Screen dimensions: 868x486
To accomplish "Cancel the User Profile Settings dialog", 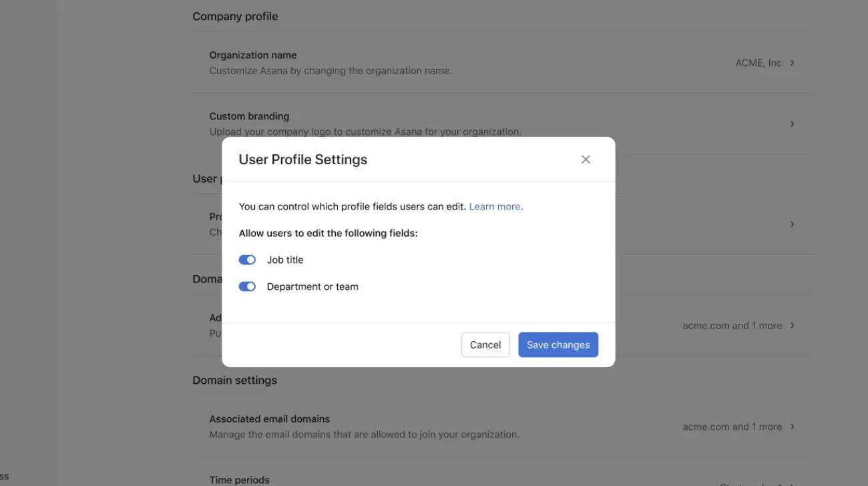I will pos(485,344).
